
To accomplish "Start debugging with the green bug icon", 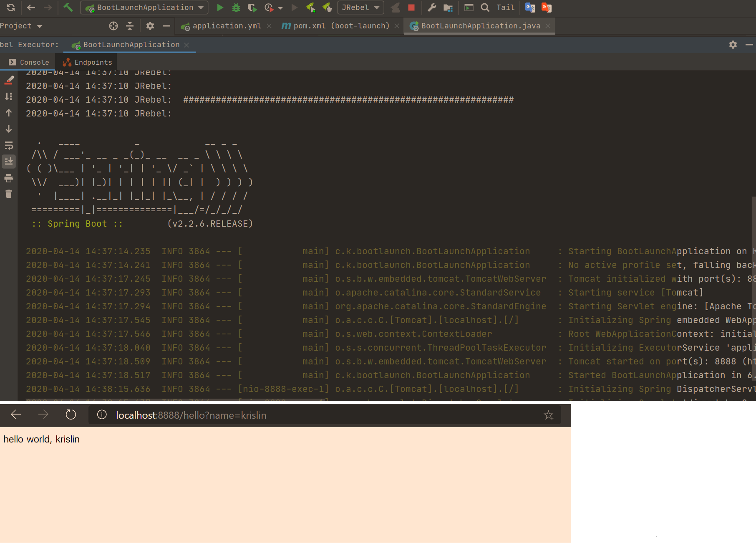I will (236, 8).
